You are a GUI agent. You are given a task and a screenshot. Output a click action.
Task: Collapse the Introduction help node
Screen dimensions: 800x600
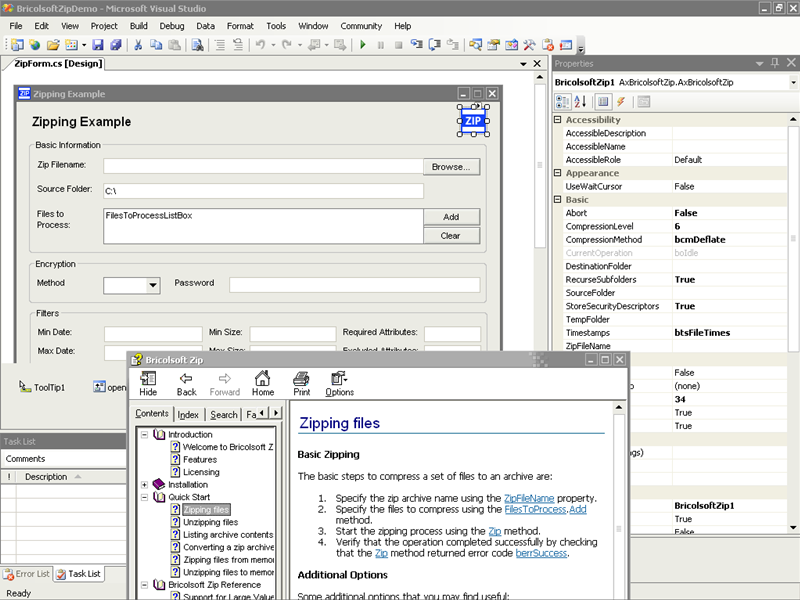click(144, 435)
